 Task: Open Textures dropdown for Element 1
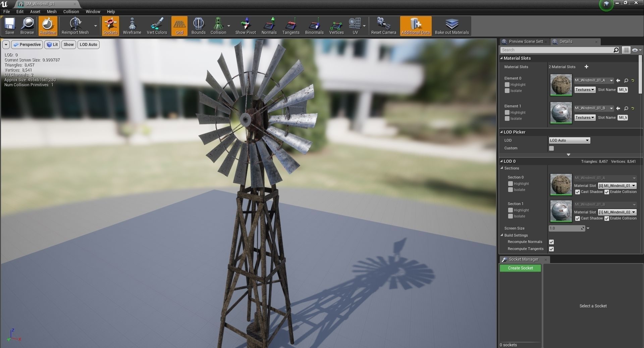point(585,117)
